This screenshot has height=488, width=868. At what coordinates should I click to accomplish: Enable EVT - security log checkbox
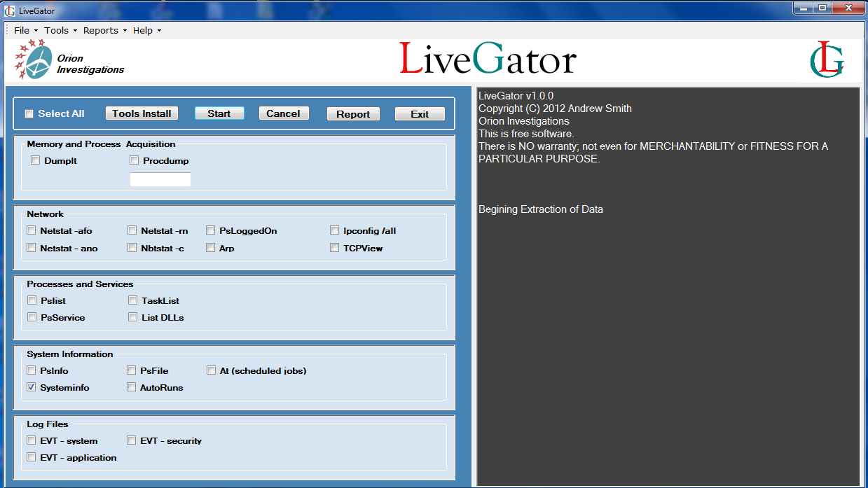(132, 440)
